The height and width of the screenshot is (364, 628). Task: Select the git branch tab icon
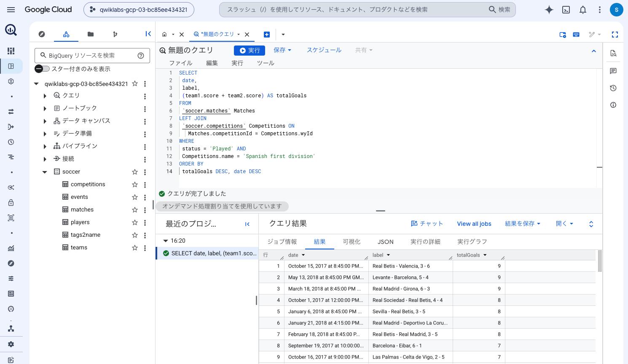click(115, 34)
